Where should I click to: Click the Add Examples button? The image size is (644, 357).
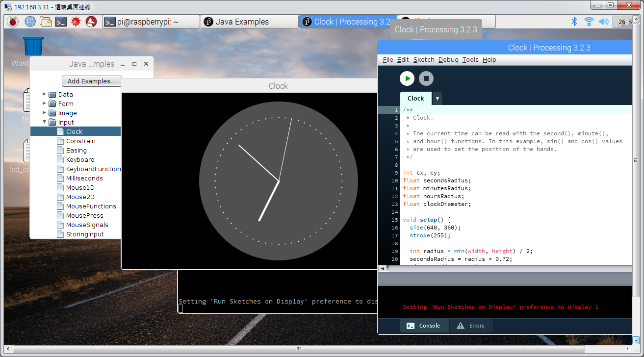click(92, 81)
